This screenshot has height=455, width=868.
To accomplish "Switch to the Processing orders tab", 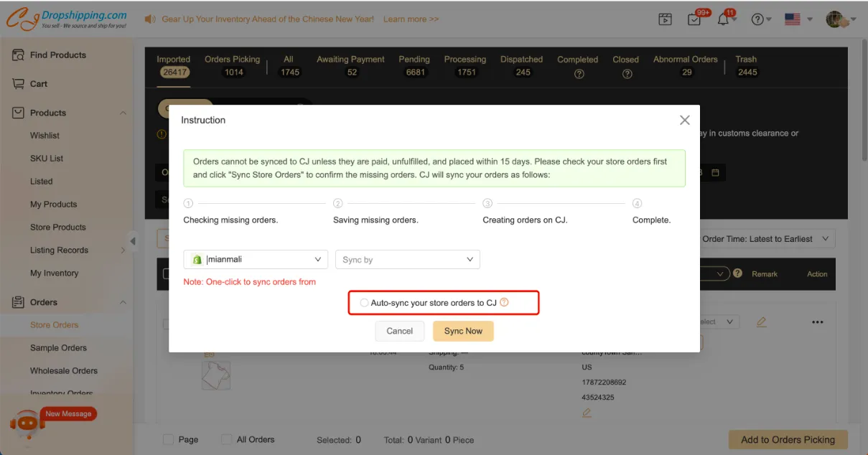I will click(x=465, y=65).
